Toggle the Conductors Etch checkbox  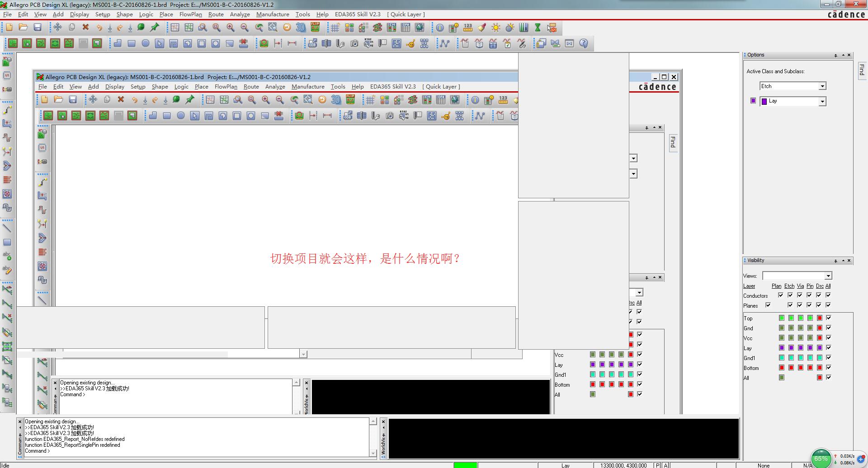coord(790,295)
